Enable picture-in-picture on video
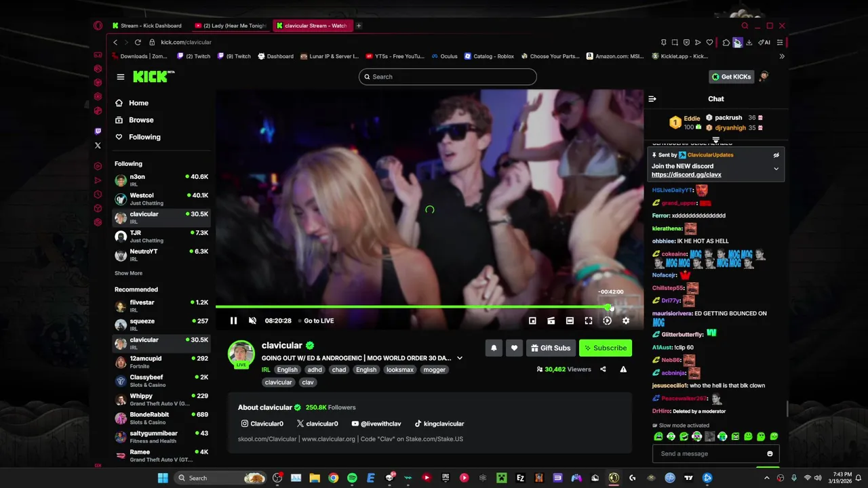 click(532, 321)
